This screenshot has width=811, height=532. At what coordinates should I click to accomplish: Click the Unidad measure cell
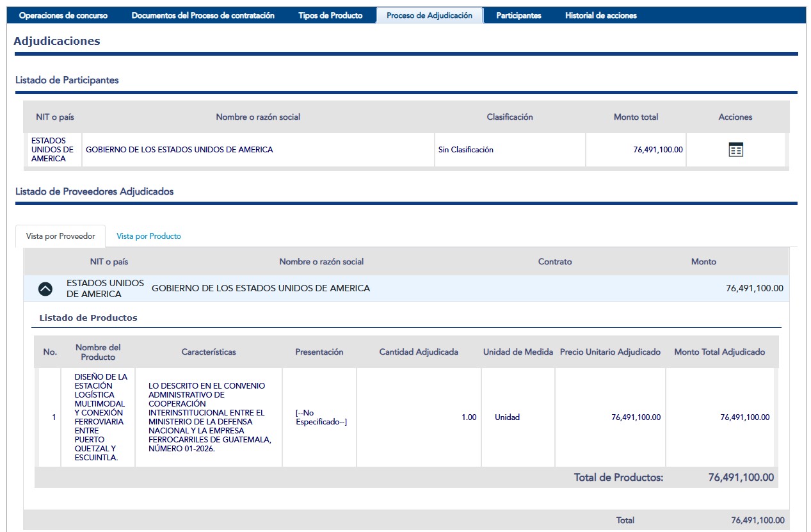(518, 417)
